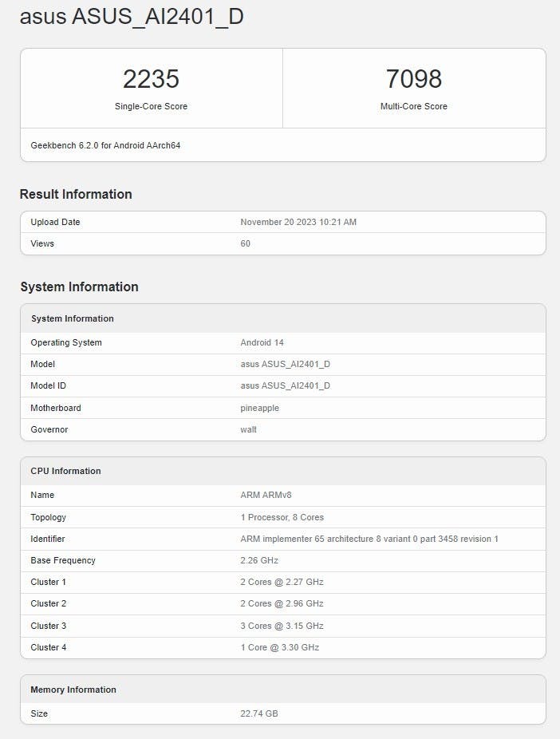Select the Android 14 operating system value
This screenshot has width=560, height=739.
pyautogui.click(x=261, y=342)
